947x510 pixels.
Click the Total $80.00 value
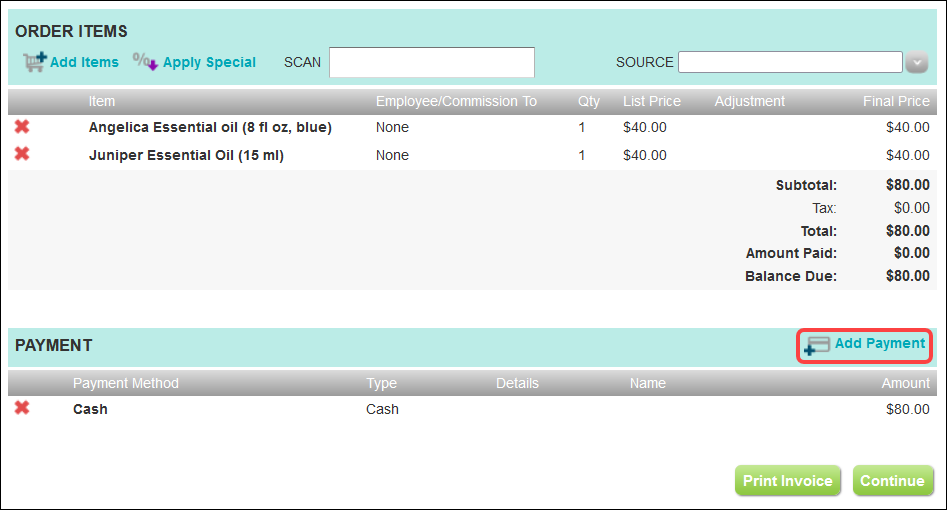[908, 231]
